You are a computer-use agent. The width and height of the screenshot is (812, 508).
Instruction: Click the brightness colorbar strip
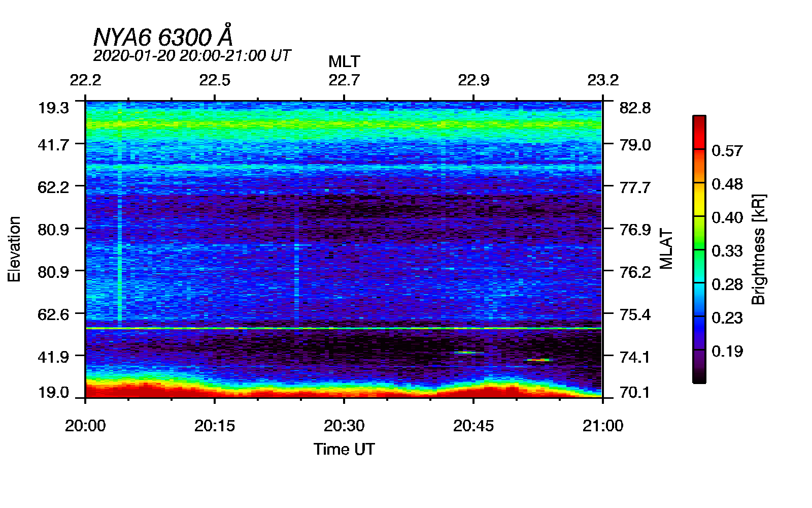(699, 249)
